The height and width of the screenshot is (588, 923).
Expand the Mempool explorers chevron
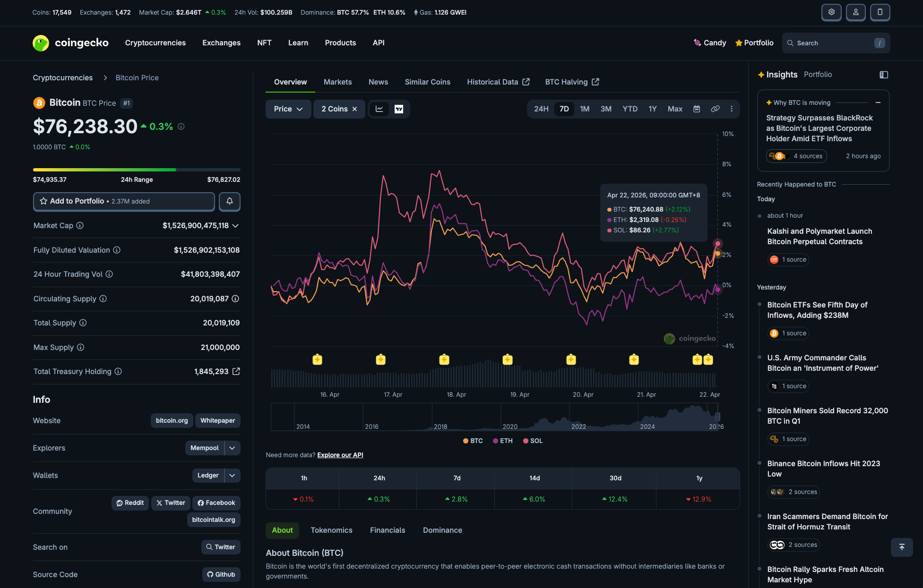[x=232, y=448]
